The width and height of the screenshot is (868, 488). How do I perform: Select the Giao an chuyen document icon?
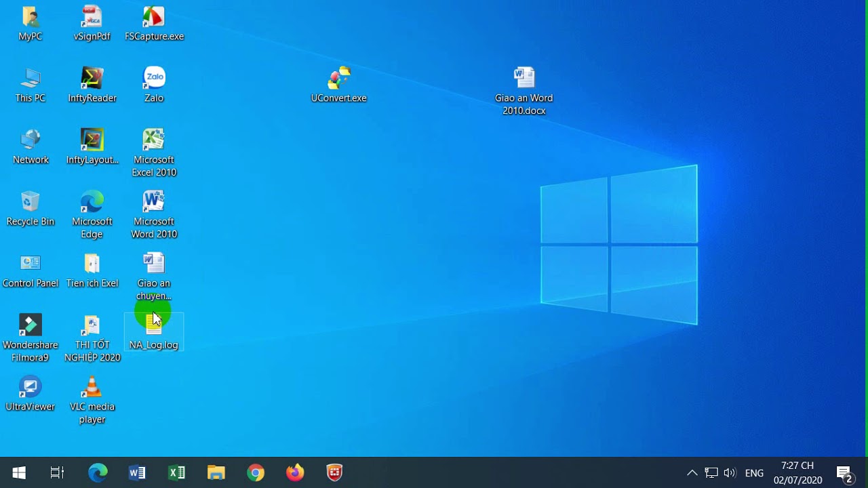[x=154, y=277]
